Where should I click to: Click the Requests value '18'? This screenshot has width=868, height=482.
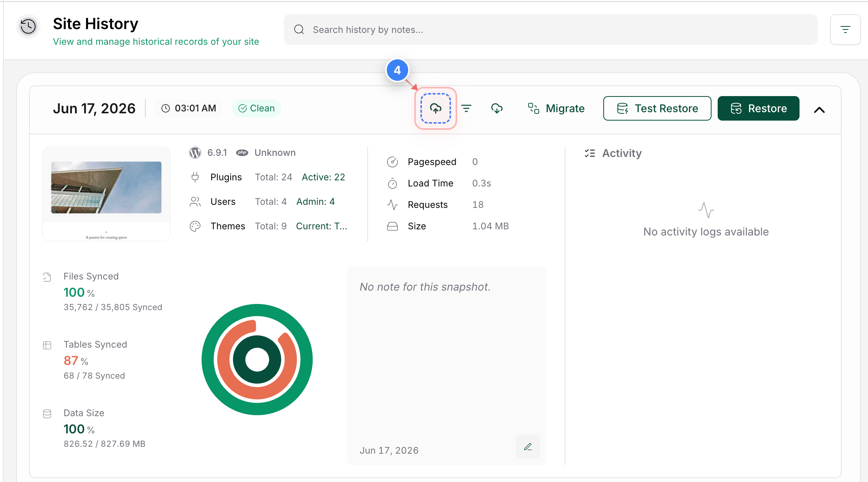pyautogui.click(x=478, y=205)
